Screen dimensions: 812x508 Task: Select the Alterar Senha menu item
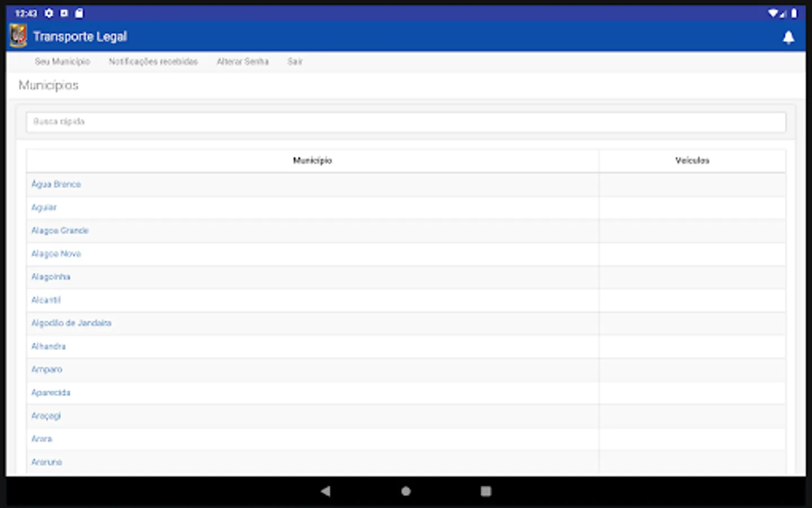(242, 62)
